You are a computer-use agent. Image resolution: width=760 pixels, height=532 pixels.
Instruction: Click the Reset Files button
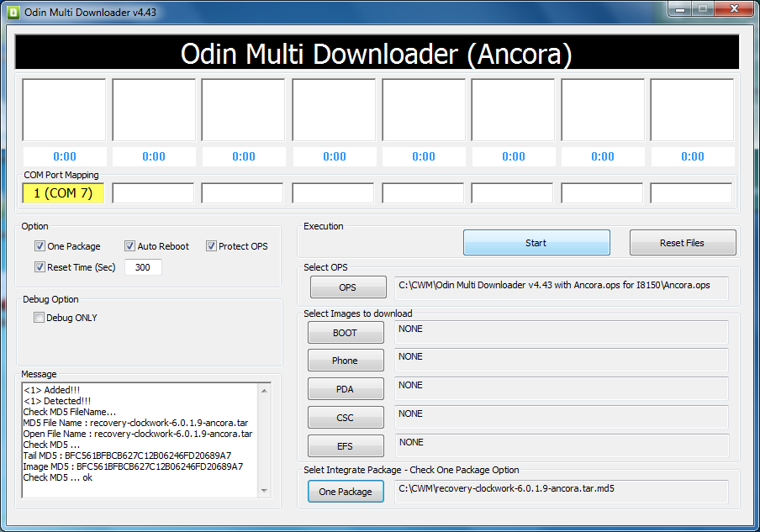683,243
